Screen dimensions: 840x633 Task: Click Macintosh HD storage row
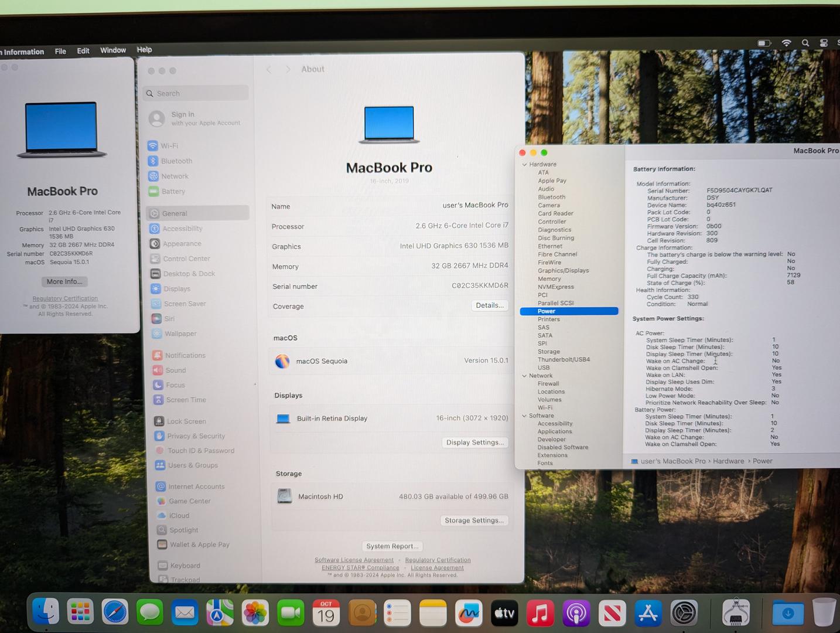pyautogui.click(x=392, y=496)
